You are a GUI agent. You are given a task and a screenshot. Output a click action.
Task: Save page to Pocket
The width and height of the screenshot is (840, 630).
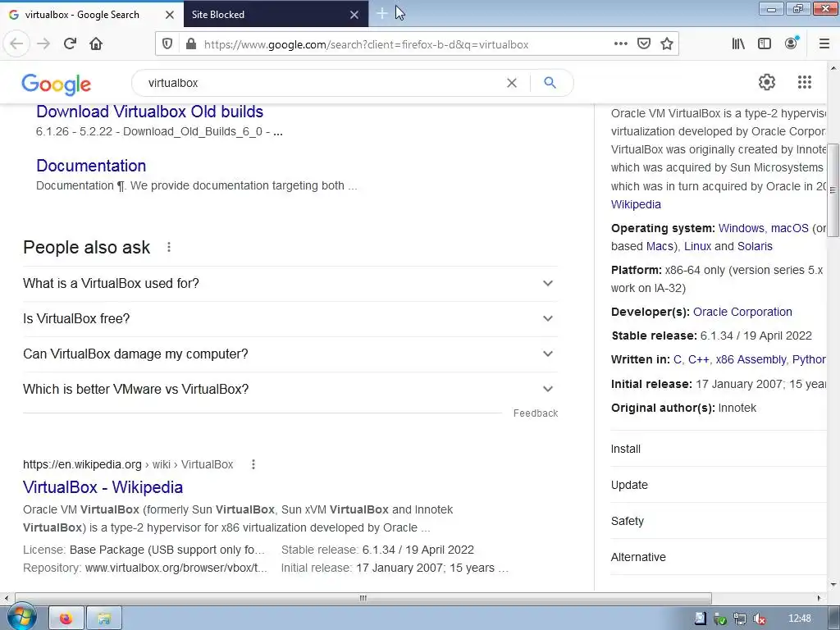(x=644, y=43)
